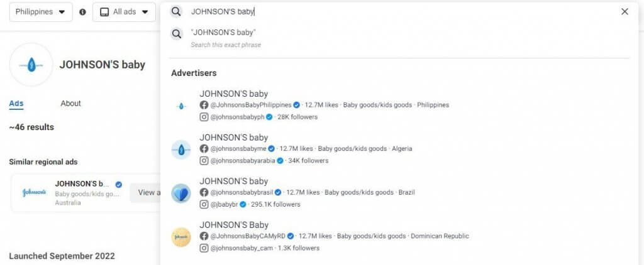Click Facebook icon beside @JohnsonsBabyPhilippines

[x=204, y=105]
